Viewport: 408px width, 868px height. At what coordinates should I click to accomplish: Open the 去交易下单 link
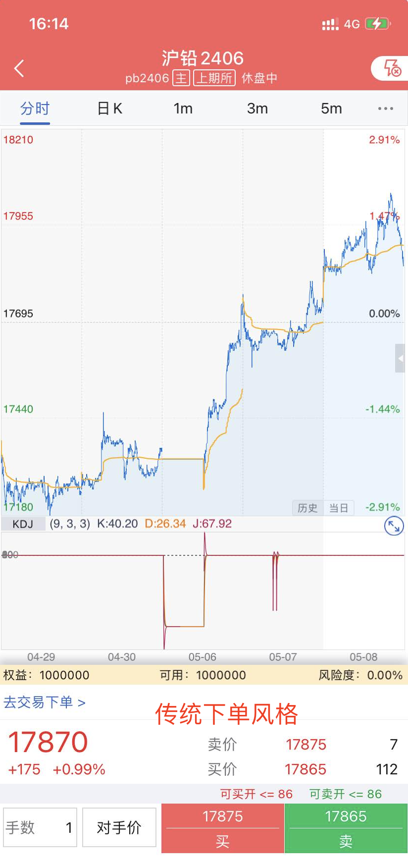[45, 702]
